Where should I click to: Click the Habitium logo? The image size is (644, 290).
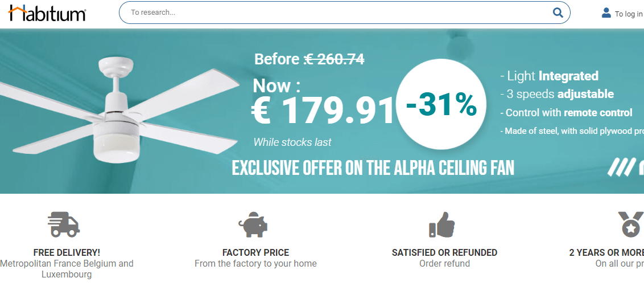pos(47,13)
